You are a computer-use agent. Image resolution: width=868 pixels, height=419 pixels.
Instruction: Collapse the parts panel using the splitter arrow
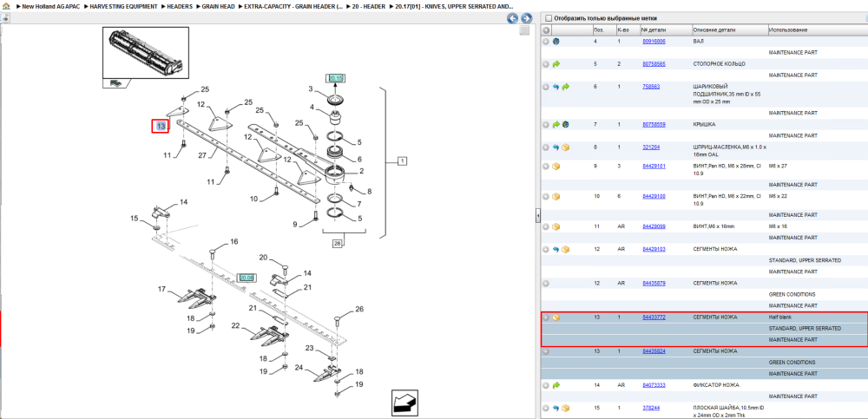537,216
